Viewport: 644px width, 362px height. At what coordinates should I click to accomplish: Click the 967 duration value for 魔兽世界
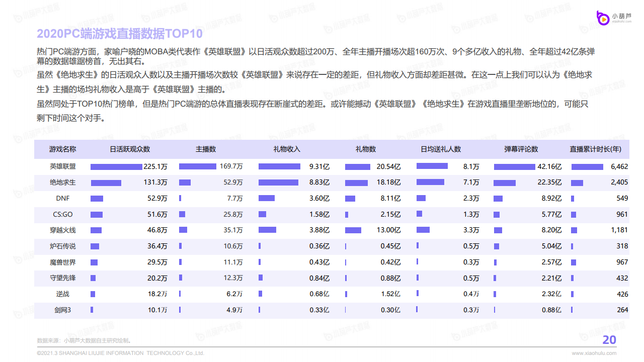coord(622,262)
